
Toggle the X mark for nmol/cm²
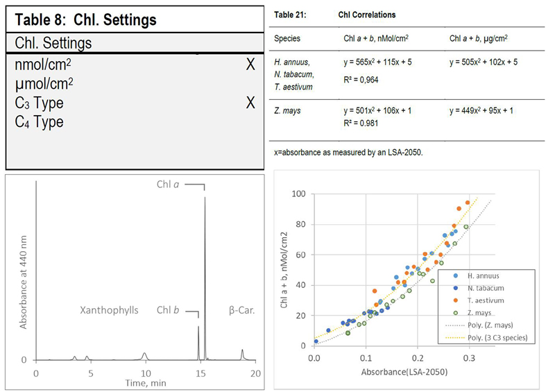tap(251, 66)
